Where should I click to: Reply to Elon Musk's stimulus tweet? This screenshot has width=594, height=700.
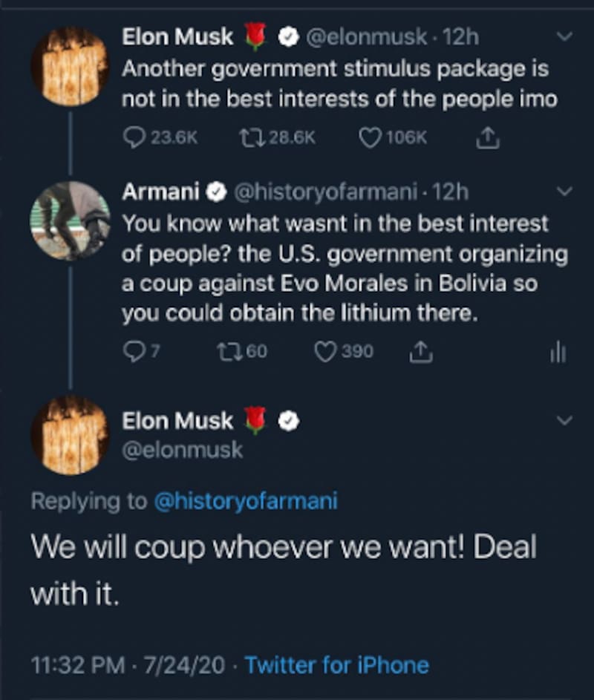pyautogui.click(x=134, y=137)
